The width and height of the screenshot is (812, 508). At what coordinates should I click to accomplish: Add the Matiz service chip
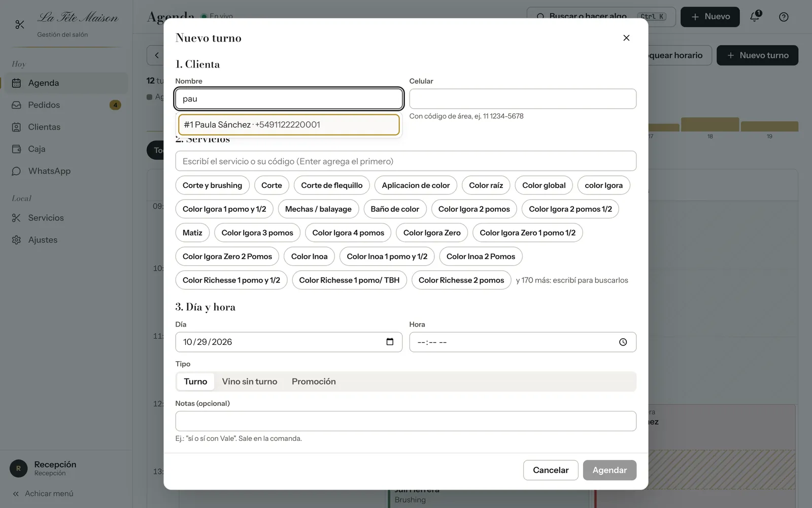(x=192, y=233)
